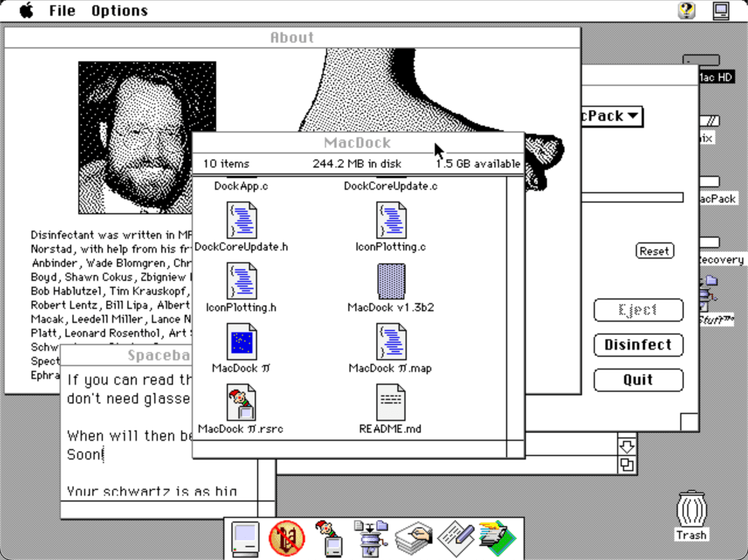The image size is (748, 560).
Task: Open the File menu
Action: (62, 11)
